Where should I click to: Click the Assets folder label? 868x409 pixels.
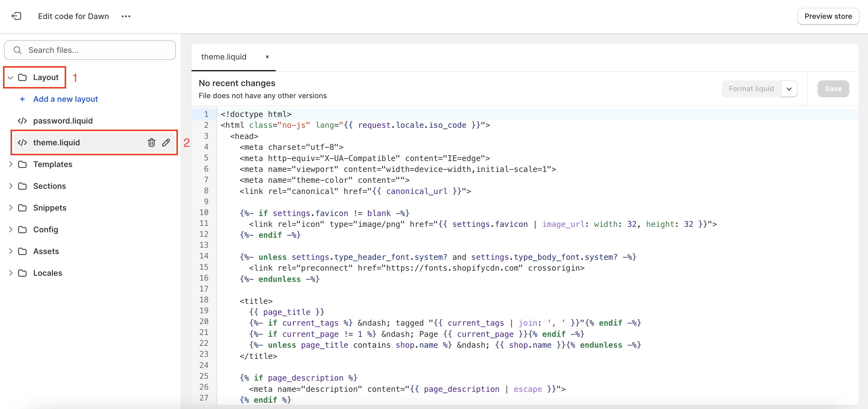(46, 251)
